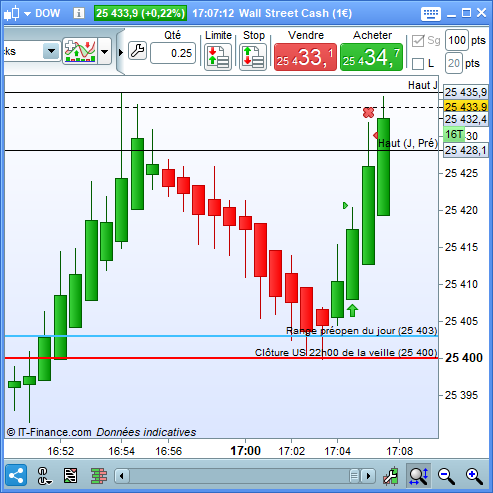Click the 16T timeframe badge
The image size is (493, 493).
tap(454, 134)
